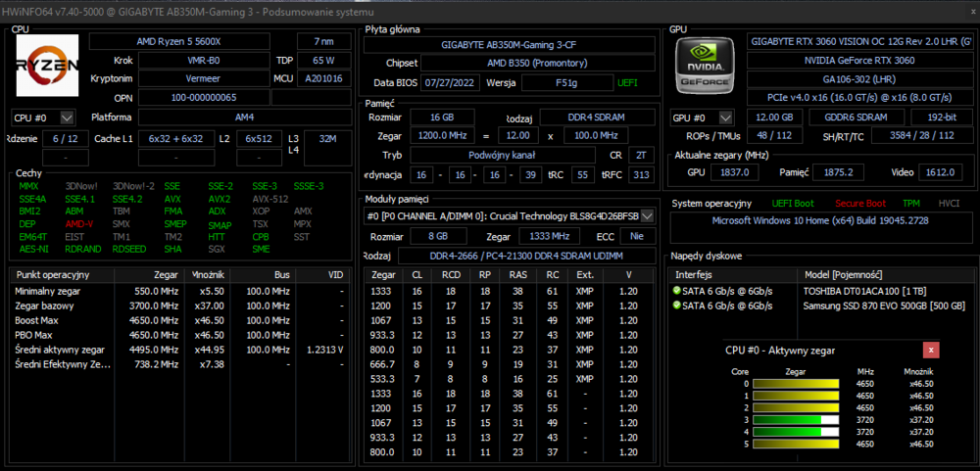
Task: Click the Model [Pojemność] column header
Action: (884, 275)
